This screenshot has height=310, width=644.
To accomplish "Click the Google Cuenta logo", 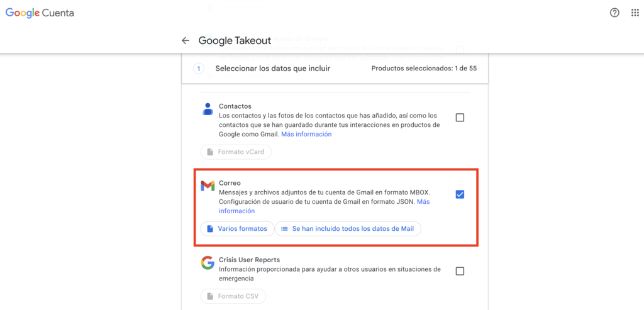I will pyautogui.click(x=40, y=13).
